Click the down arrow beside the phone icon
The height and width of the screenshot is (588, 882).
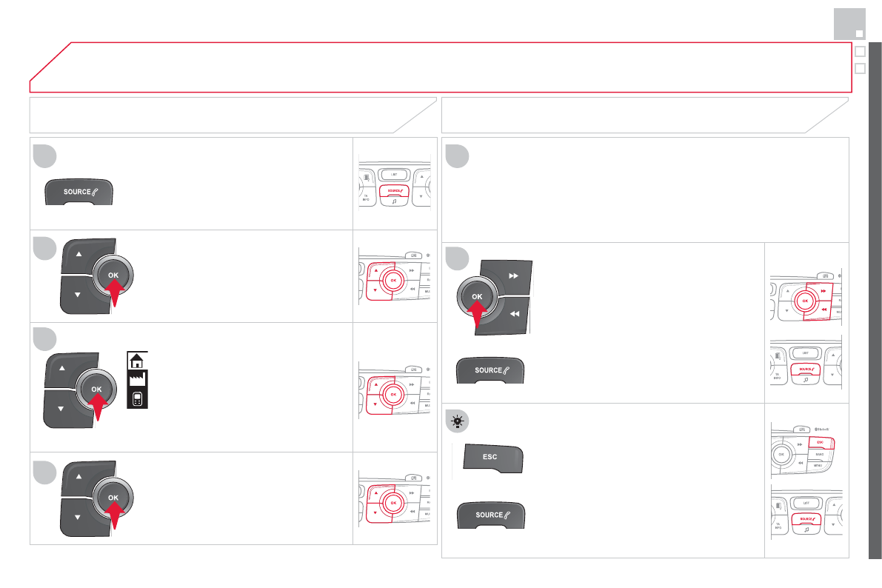click(x=61, y=408)
